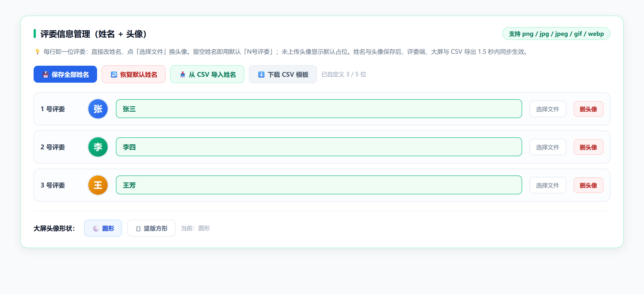Choose file for 3 号评委 avatar
This screenshot has width=644, height=294.
tap(547, 185)
